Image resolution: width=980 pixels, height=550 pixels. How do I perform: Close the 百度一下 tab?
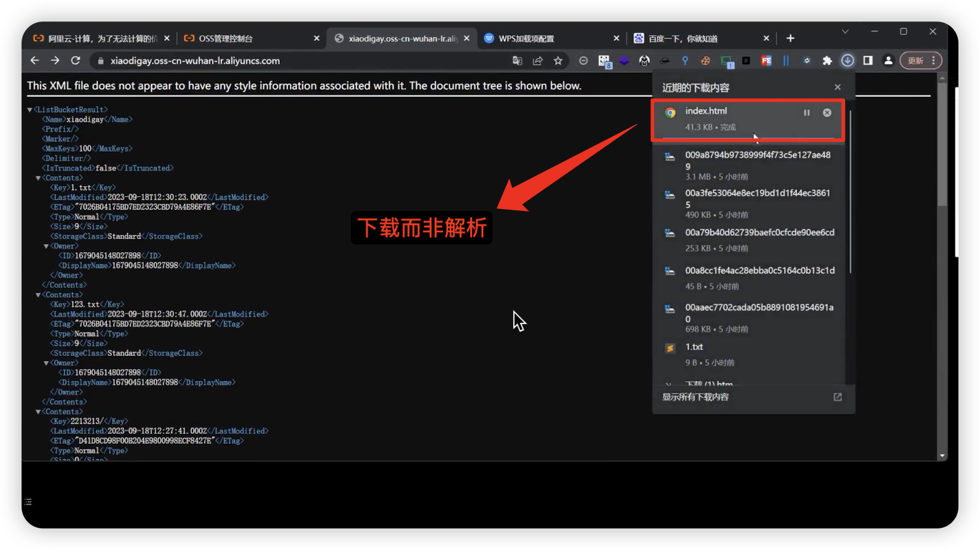pyautogui.click(x=766, y=38)
